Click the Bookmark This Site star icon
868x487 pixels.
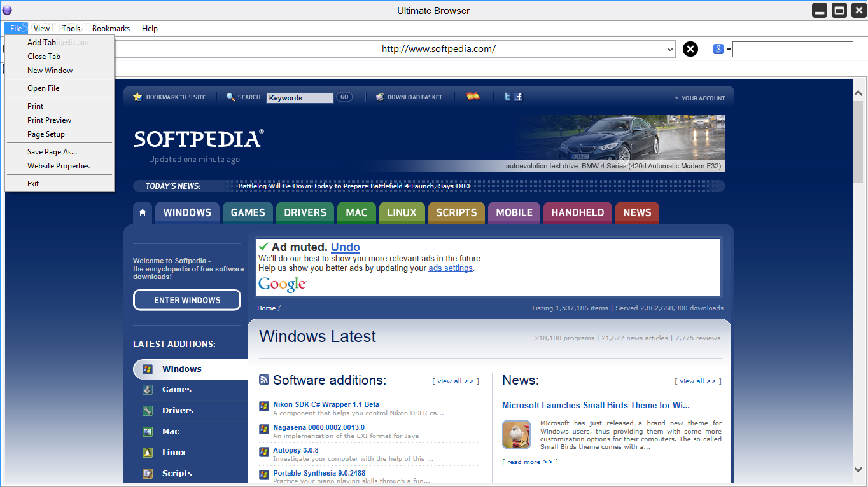137,97
